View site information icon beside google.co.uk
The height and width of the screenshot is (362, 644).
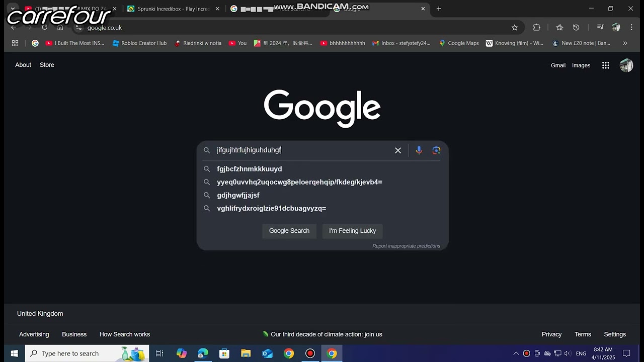pos(78,28)
